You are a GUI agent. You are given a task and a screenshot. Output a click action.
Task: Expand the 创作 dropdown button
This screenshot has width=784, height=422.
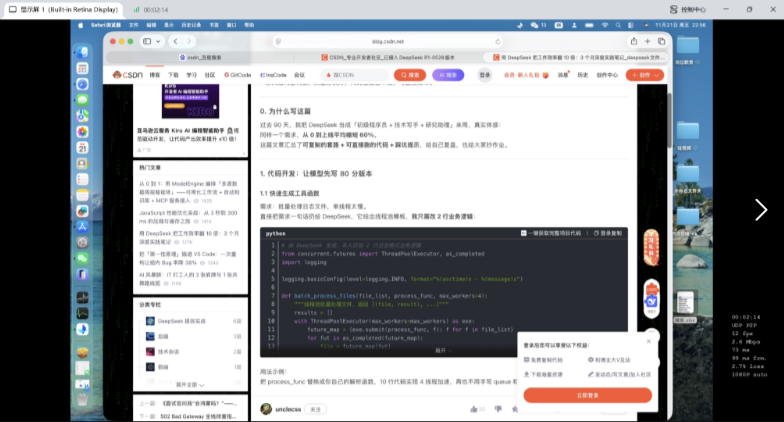(x=645, y=75)
